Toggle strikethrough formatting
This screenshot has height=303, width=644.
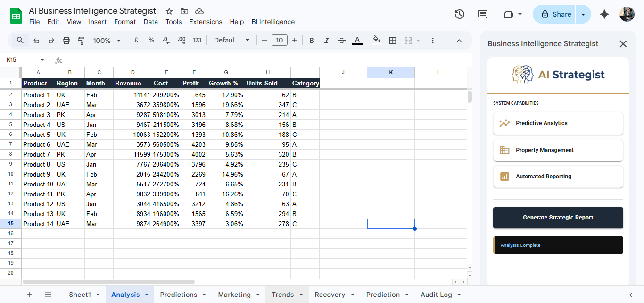(x=341, y=40)
